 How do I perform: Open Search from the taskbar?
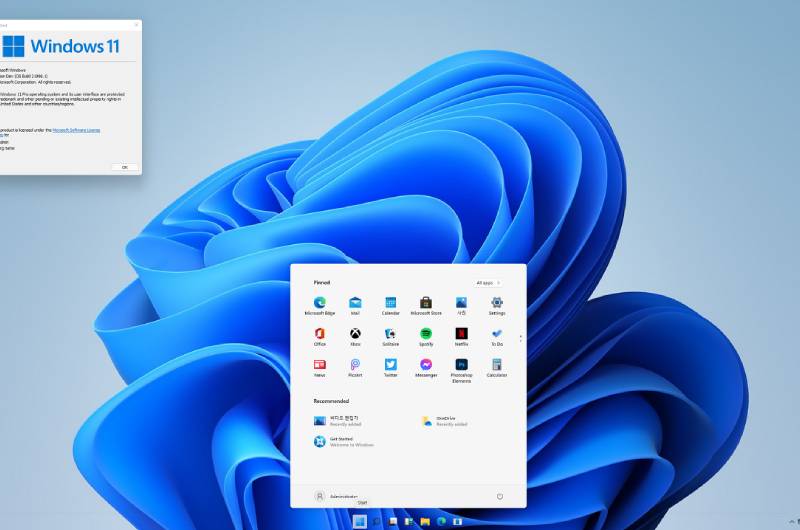[377, 521]
